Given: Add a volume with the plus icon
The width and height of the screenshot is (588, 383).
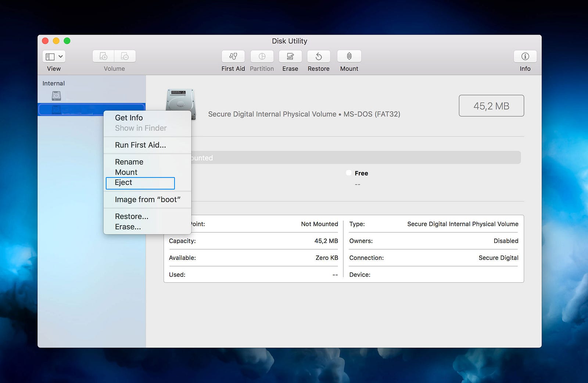Looking at the screenshot, I should (103, 56).
